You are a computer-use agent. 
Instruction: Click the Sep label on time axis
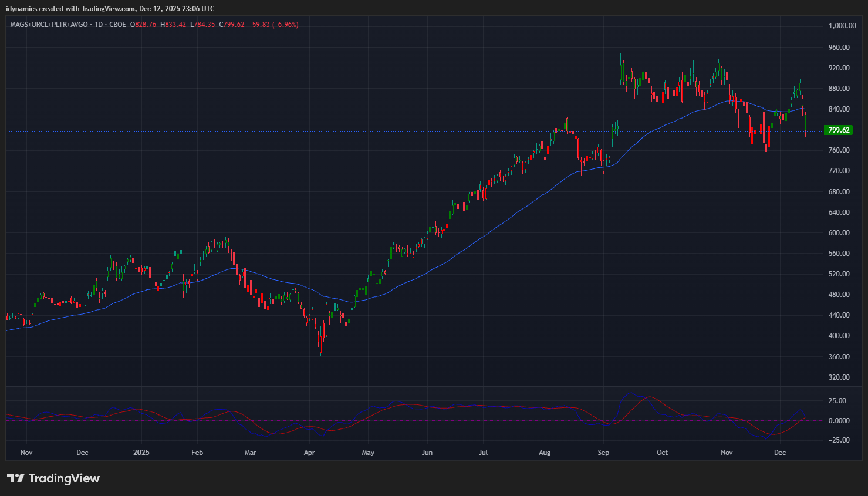click(603, 453)
